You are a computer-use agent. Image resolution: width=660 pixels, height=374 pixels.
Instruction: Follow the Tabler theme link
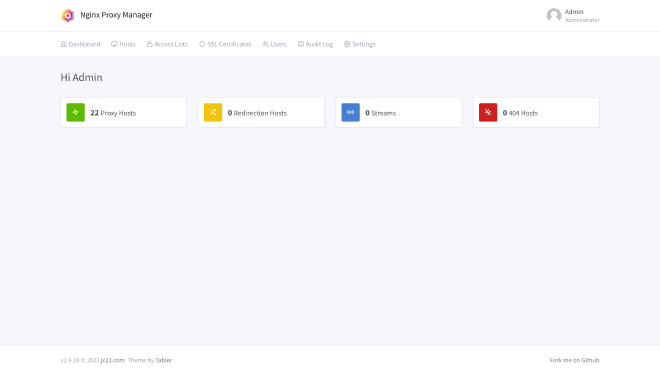164,360
